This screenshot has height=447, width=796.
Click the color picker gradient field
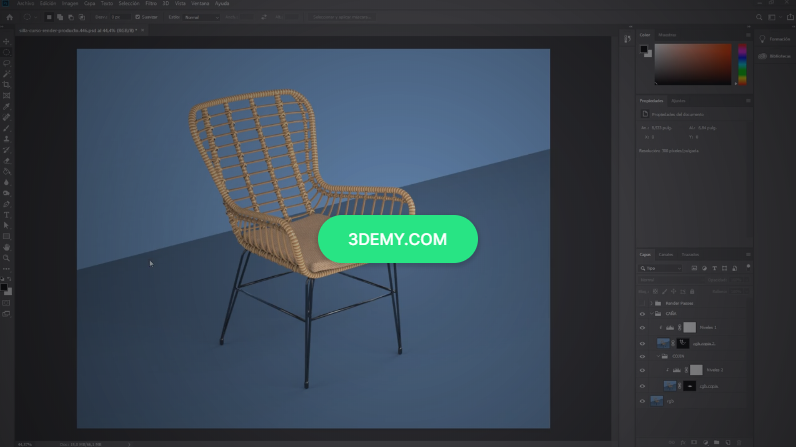click(x=693, y=64)
